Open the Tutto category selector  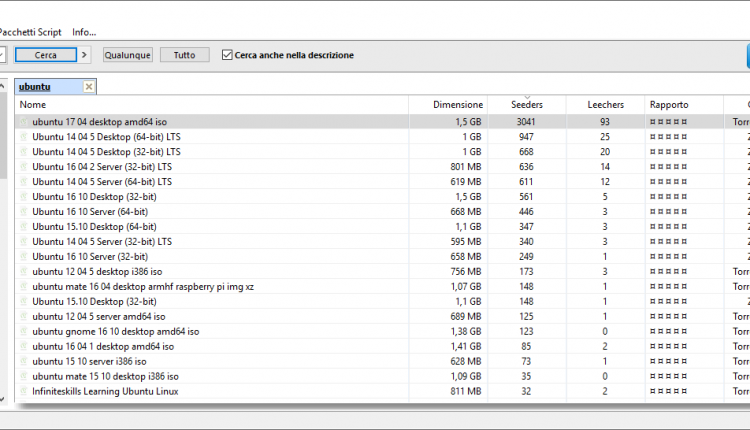[185, 55]
